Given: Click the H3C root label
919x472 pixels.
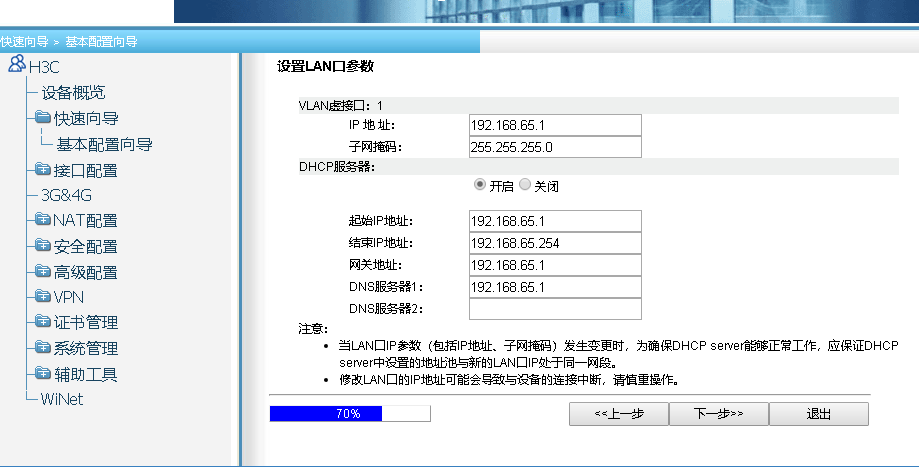Looking at the screenshot, I should click(44, 67).
